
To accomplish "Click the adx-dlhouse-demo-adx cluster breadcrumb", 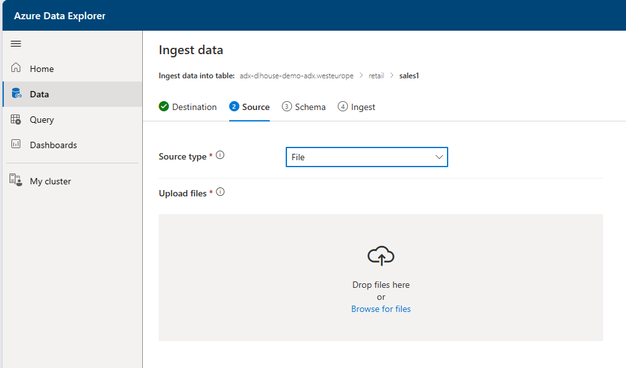I will [296, 75].
